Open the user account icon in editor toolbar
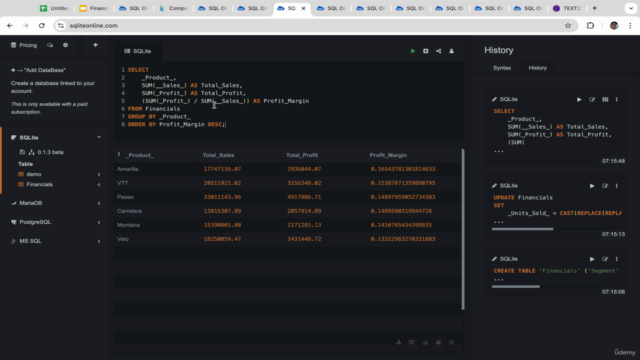 coord(451,51)
